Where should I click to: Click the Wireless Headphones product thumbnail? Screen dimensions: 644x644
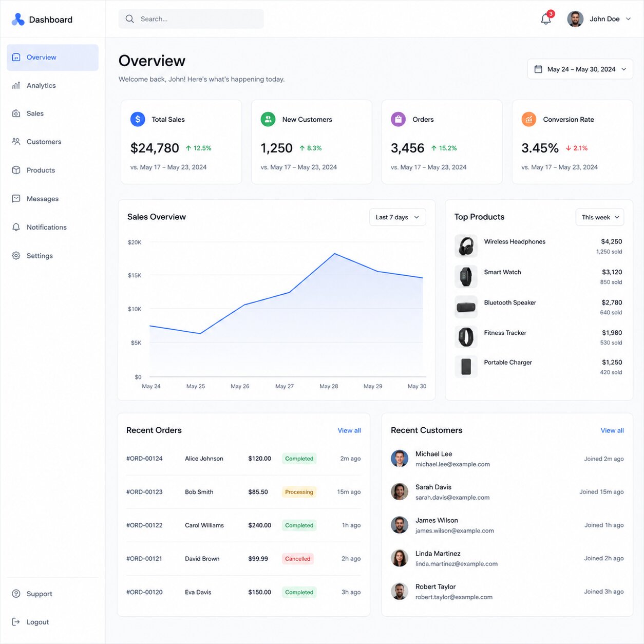(466, 247)
